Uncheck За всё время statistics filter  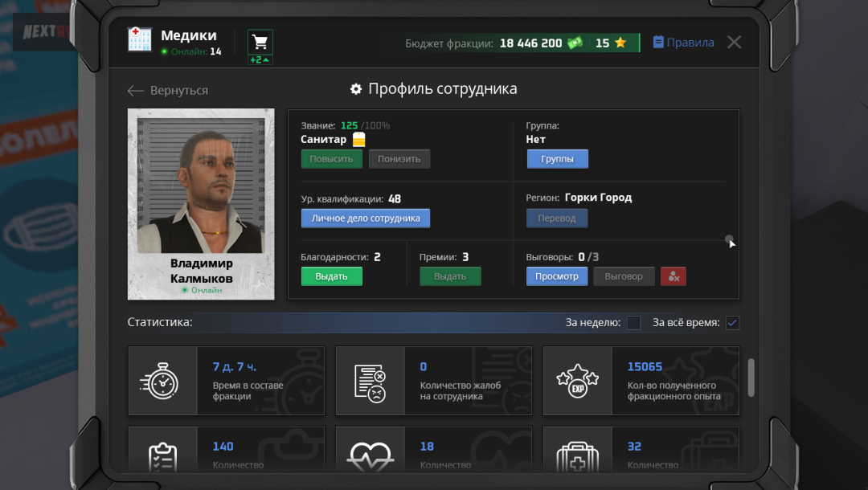tap(732, 322)
